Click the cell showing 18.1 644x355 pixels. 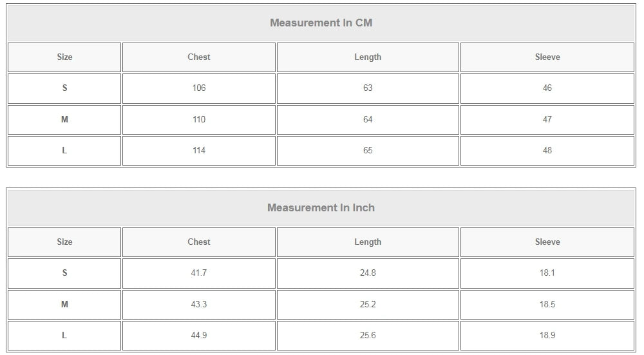547,273
